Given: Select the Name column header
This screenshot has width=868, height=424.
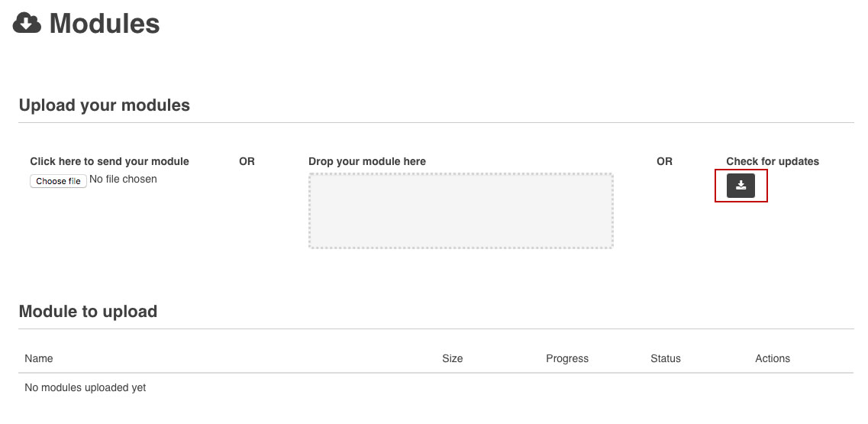Looking at the screenshot, I should 39,358.
